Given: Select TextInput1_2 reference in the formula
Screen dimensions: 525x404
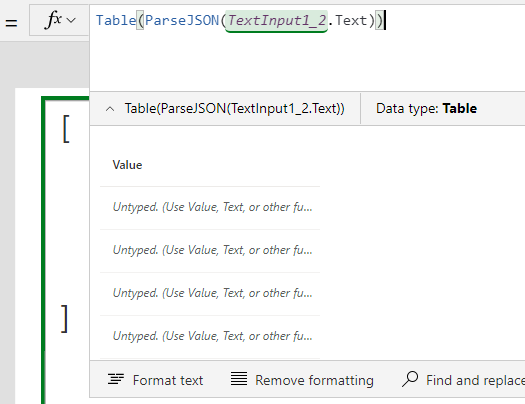Looking at the screenshot, I should [x=277, y=21].
